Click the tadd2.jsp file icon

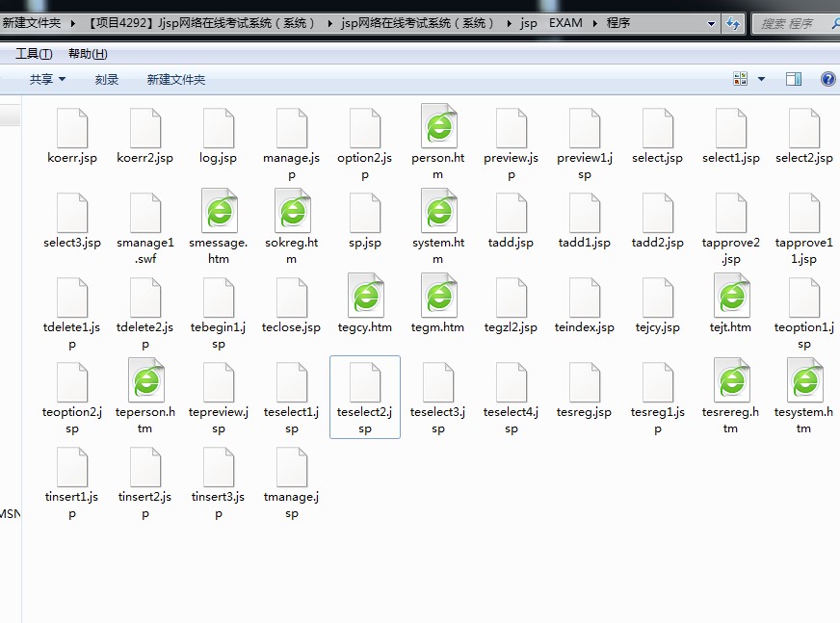pyautogui.click(x=658, y=213)
